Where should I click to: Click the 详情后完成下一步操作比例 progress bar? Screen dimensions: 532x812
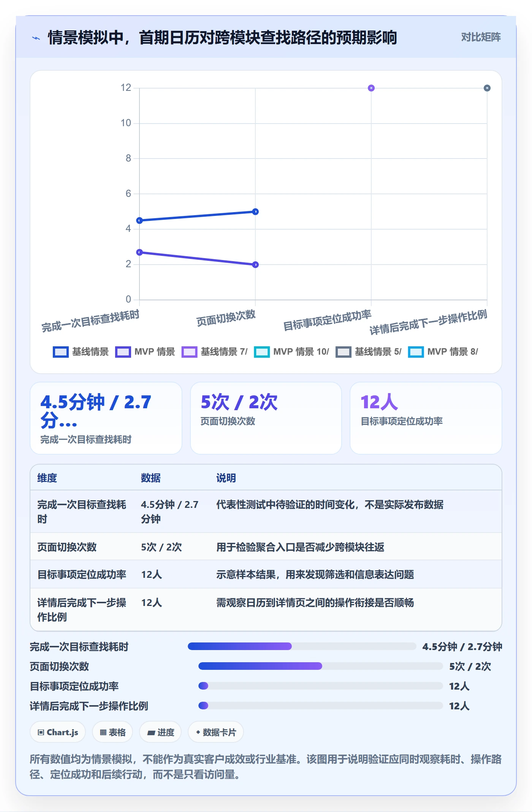click(321, 706)
